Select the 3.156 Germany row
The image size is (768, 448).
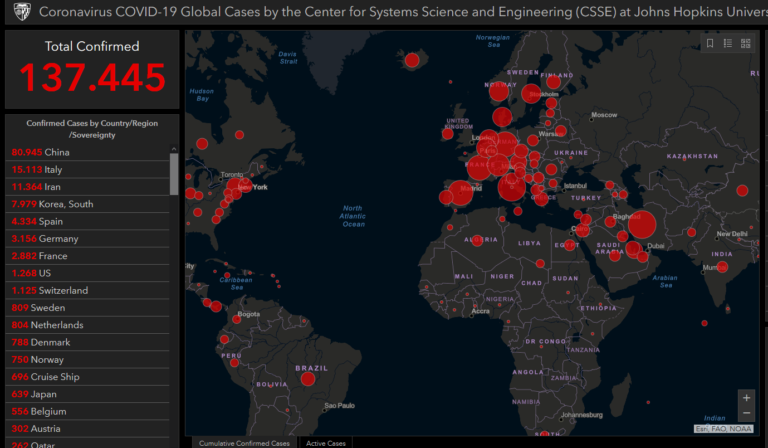(x=87, y=238)
